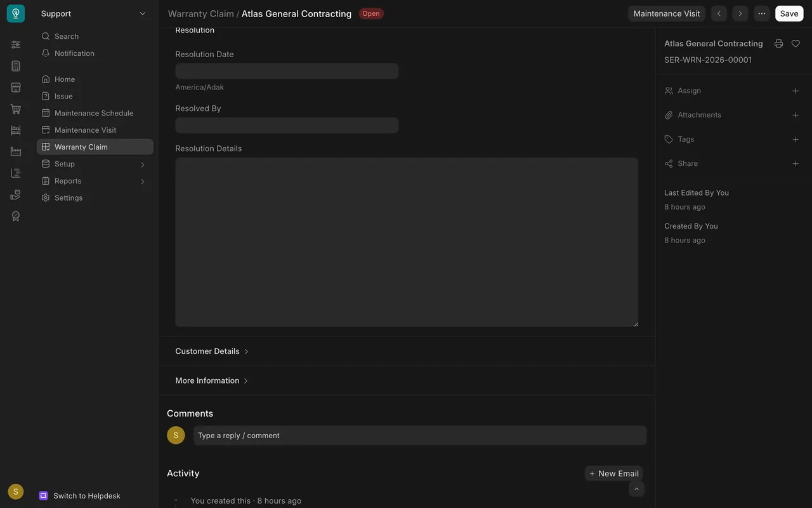Open the hand-with-card icon workspace
The image size is (812, 508).
[16, 195]
